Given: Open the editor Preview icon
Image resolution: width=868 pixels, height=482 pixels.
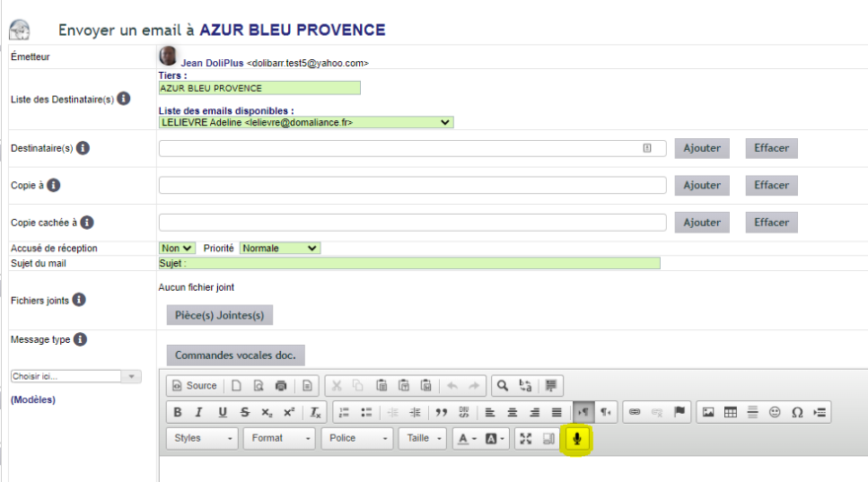Looking at the screenshot, I should pyautogui.click(x=258, y=385).
